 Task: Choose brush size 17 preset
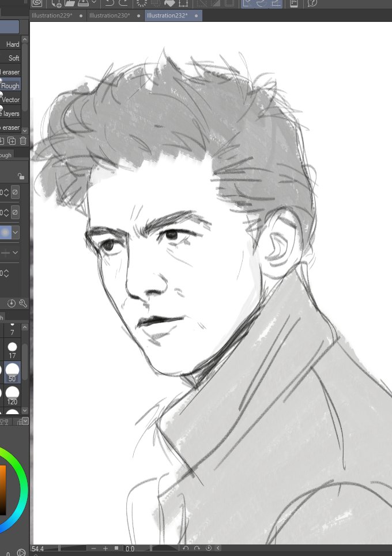click(13, 350)
